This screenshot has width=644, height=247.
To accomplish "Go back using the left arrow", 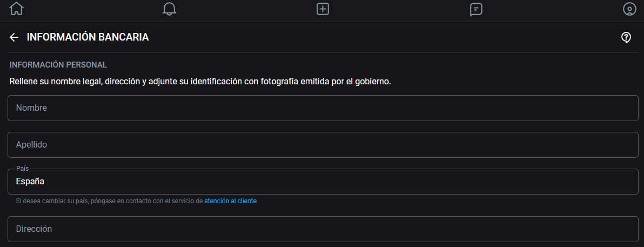I will tap(14, 37).
